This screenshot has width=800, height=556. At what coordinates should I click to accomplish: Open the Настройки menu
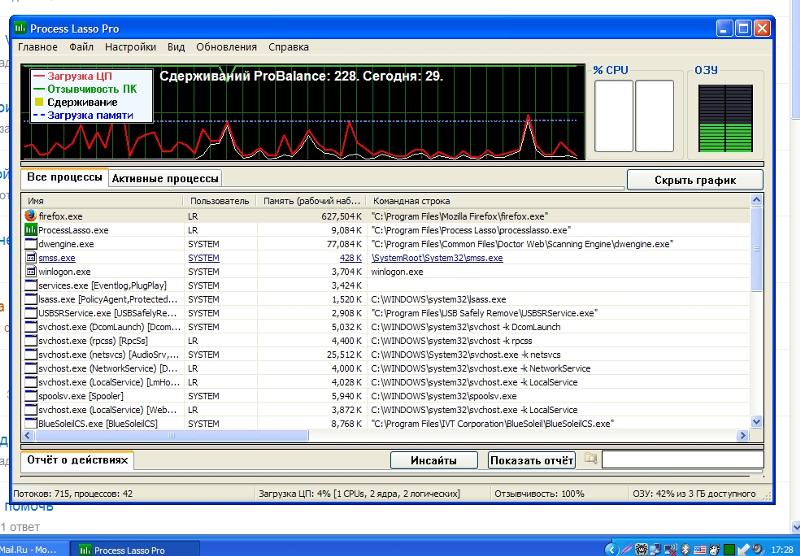(131, 47)
